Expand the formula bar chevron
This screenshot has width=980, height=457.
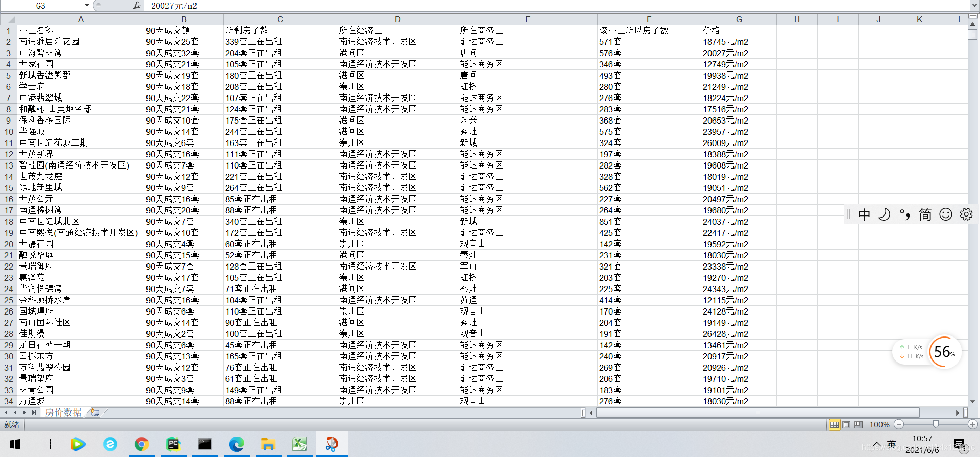coord(974,6)
